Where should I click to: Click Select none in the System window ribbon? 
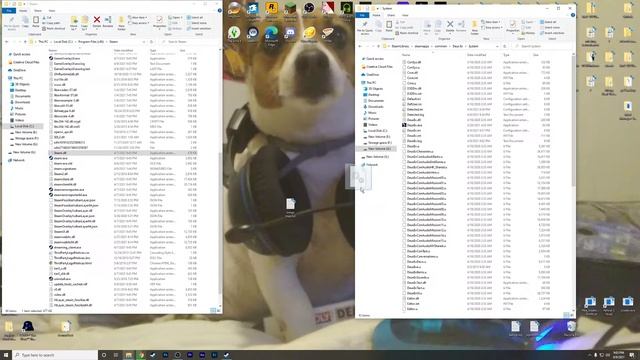coord(550,27)
